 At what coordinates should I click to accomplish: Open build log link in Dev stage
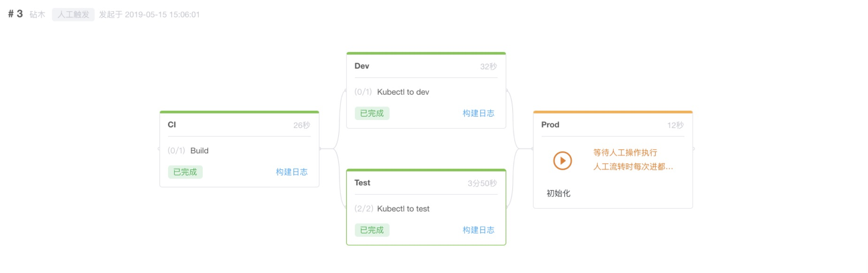tap(478, 114)
